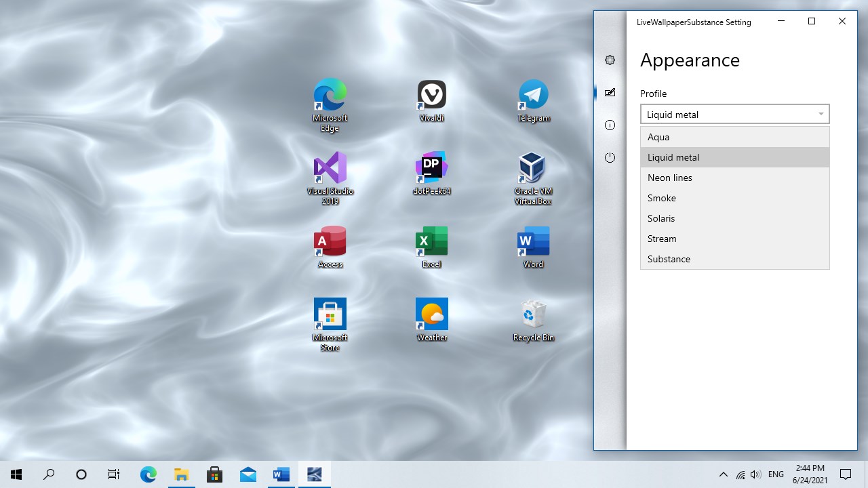Launch Cortana from the taskbar
Image resolution: width=868 pixels, height=488 pixels.
[x=81, y=474]
